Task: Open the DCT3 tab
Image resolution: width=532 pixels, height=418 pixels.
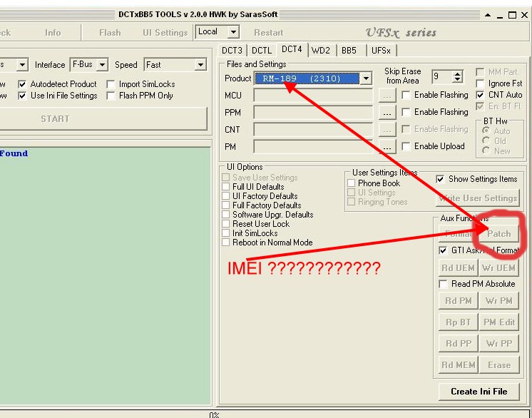Action: click(232, 51)
